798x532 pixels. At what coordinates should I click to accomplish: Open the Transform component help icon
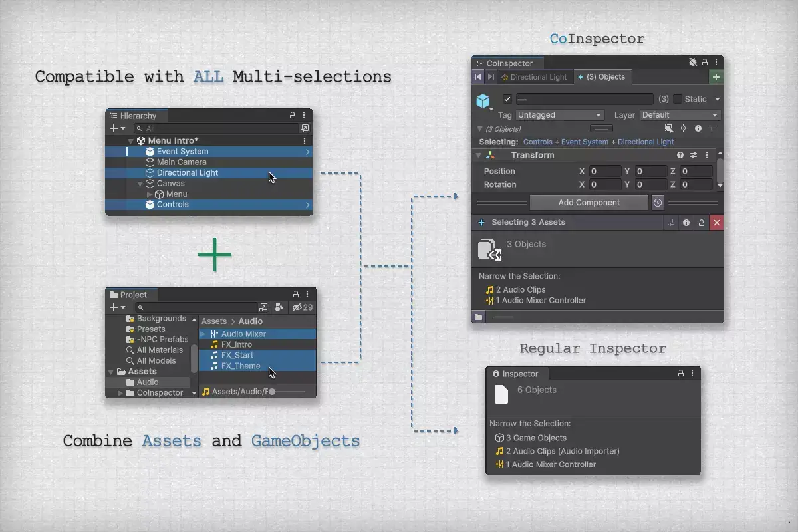tap(680, 155)
